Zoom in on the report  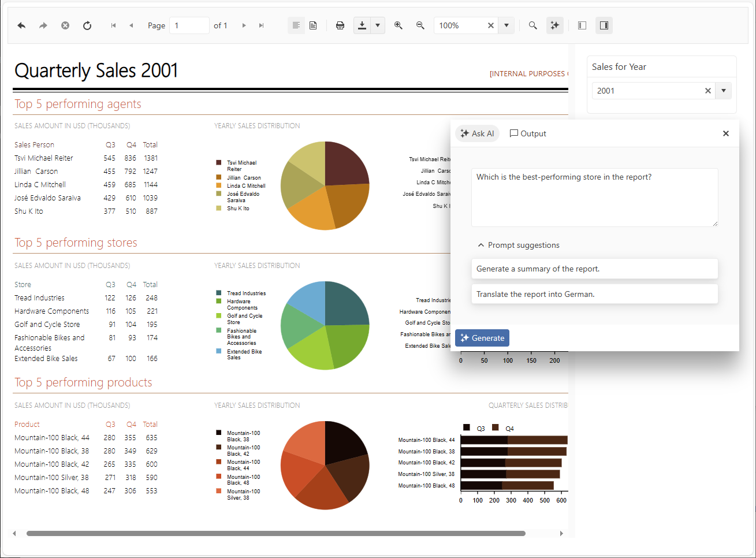click(x=399, y=25)
